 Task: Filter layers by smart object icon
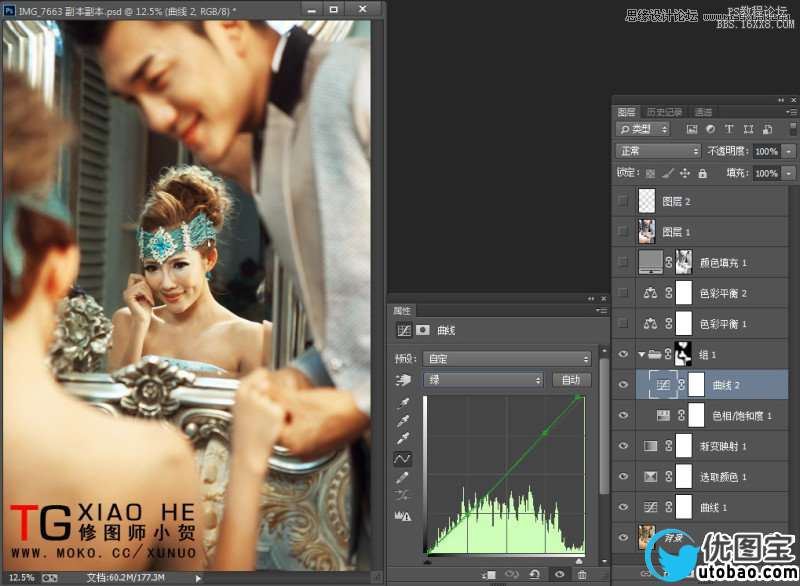tap(767, 130)
